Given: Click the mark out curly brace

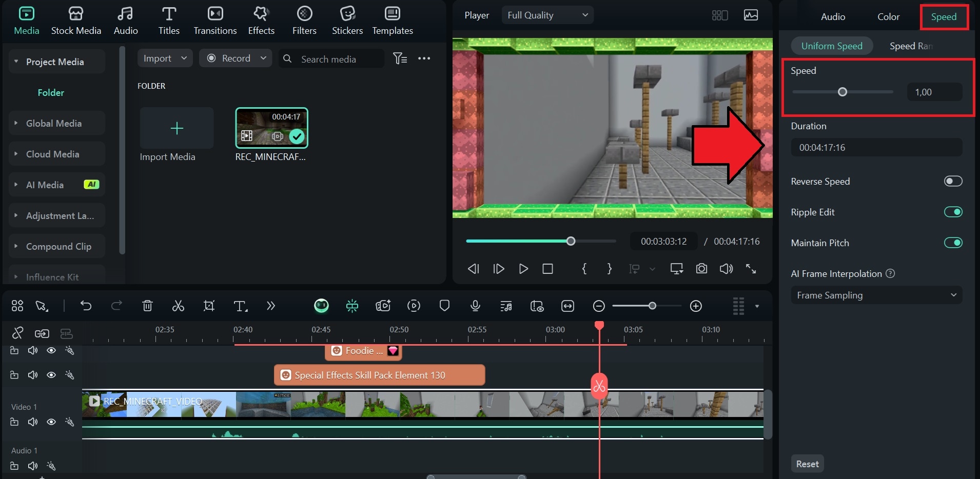Looking at the screenshot, I should [609, 269].
